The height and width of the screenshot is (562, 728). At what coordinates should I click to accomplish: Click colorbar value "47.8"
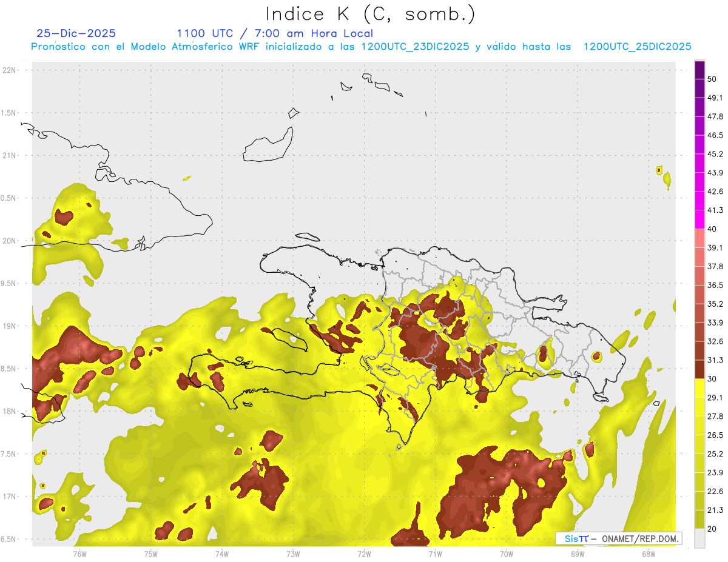pos(715,116)
